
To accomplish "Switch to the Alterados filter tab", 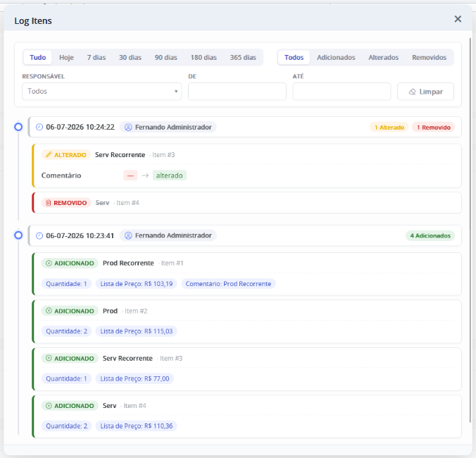I will coord(384,57).
